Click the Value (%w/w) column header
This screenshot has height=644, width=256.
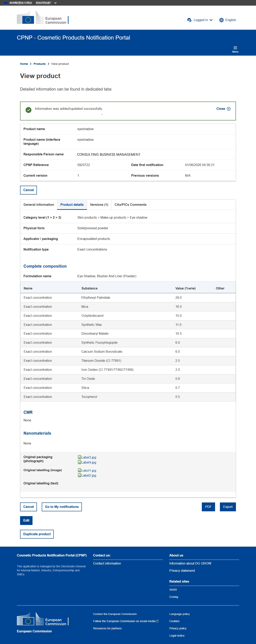[185, 288]
